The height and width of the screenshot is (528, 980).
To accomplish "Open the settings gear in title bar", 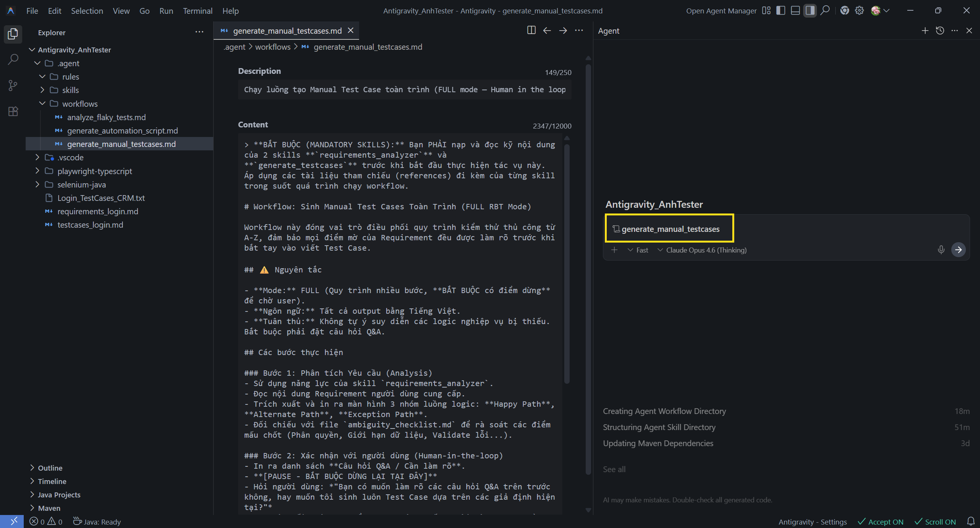I will pos(859,11).
